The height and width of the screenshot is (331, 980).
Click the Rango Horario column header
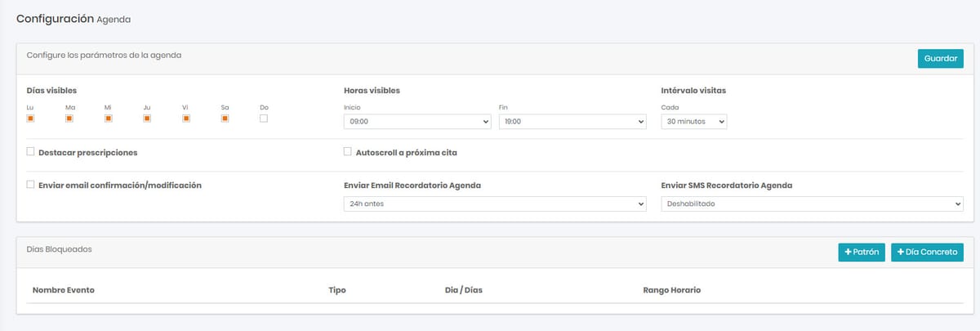[x=671, y=290]
